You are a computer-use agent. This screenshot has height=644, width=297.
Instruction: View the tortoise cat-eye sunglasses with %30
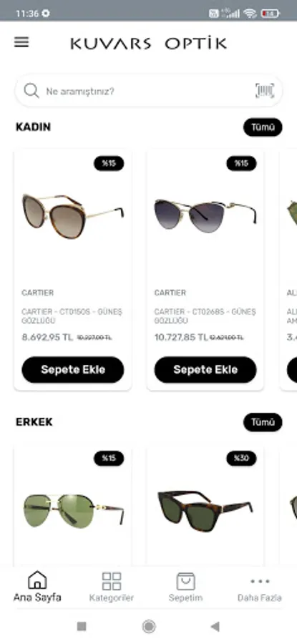coord(205,511)
